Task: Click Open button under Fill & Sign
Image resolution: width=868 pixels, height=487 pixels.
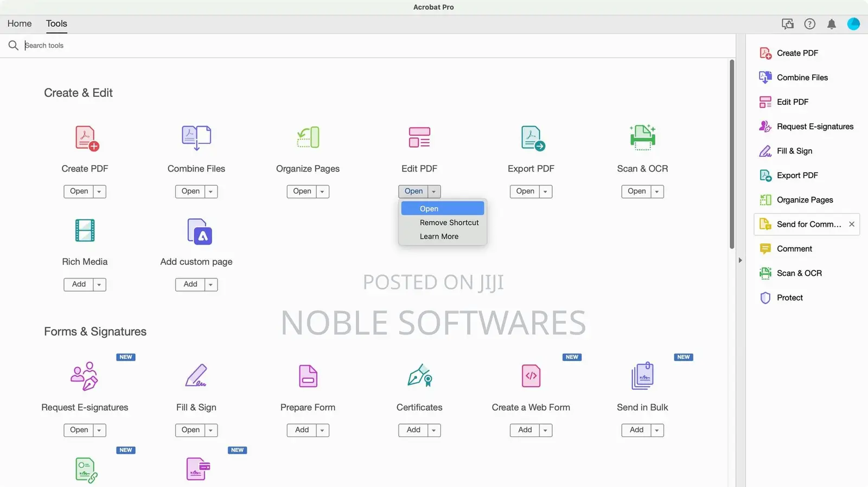Action: [x=190, y=431]
